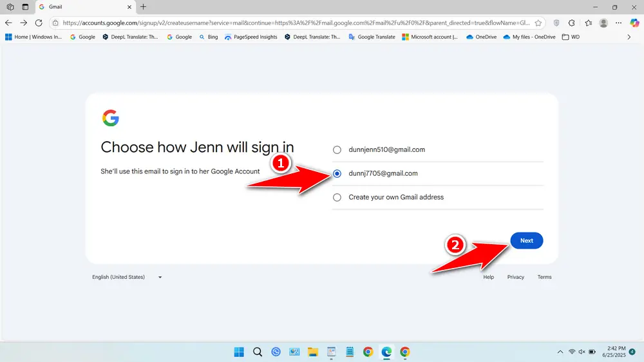This screenshot has width=644, height=362.
Task: Open the first Google bookmark
Action: pyautogui.click(x=82, y=37)
